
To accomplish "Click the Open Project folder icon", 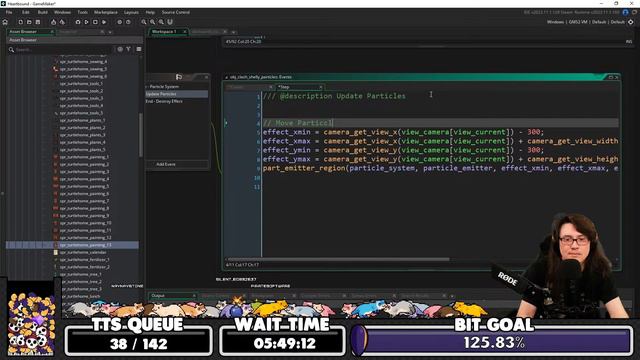I will point(29,22).
